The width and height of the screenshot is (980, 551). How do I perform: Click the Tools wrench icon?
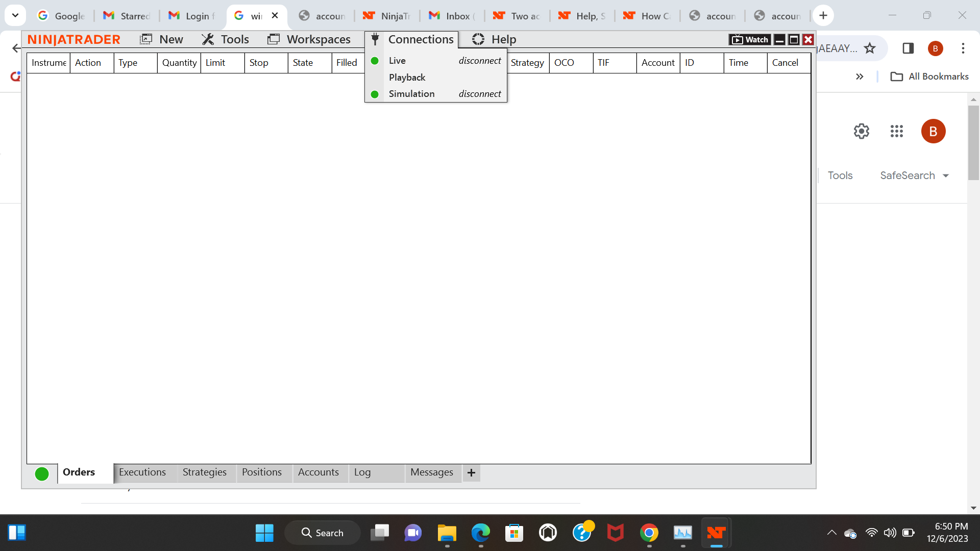coord(208,39)
